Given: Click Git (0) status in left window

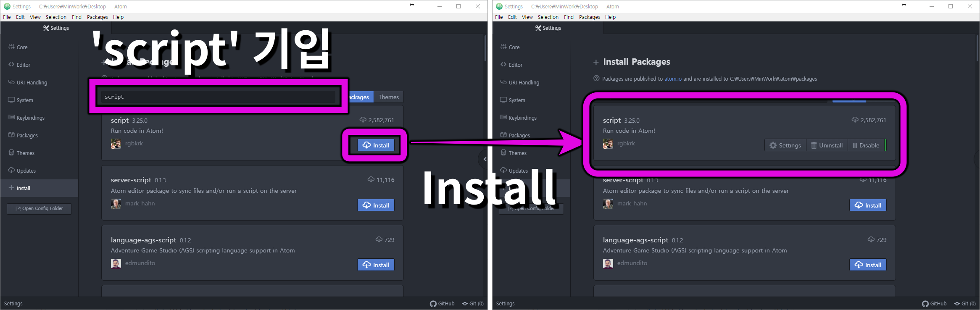Looking at the screenshot, I should click(x=473, y=304).
